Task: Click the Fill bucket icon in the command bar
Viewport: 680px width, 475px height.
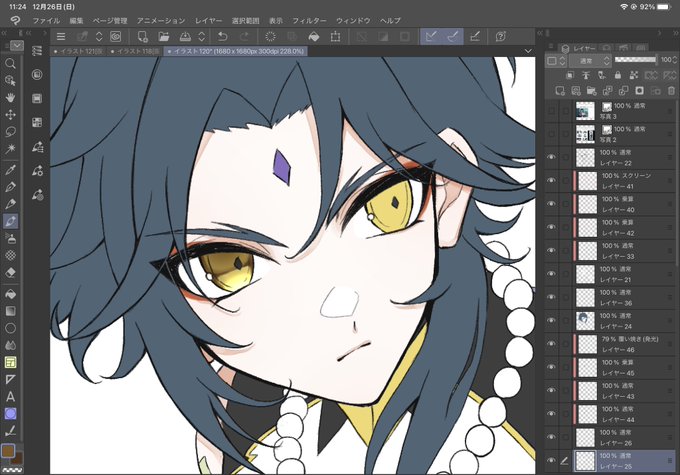Action: coord(314,36)
